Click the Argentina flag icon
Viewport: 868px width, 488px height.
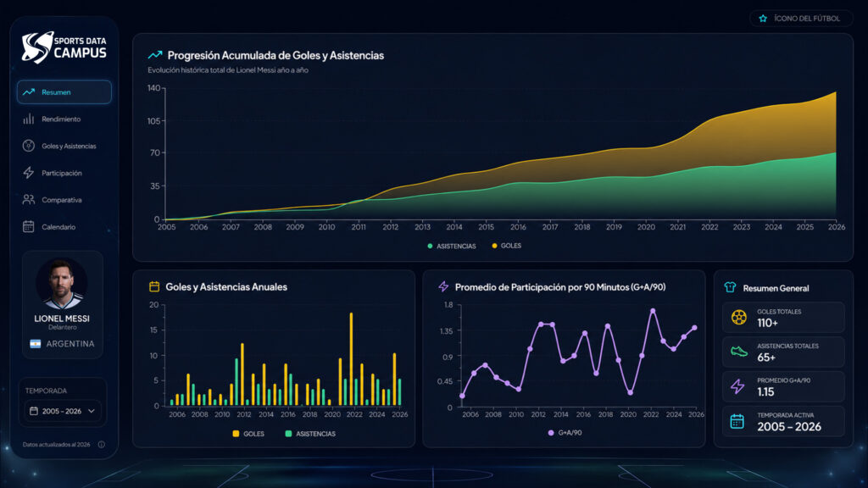(36, 344)
